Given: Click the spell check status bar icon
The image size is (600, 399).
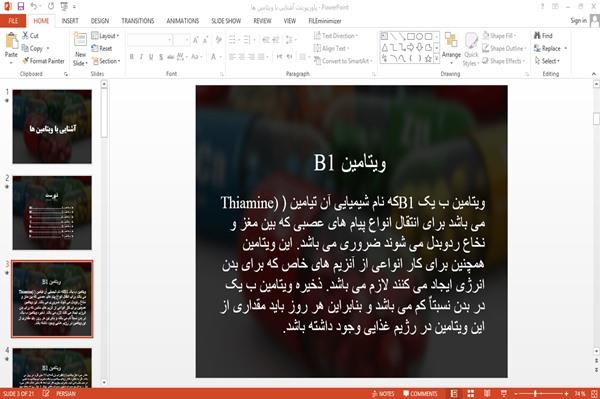Looking at the screenshot, I should point(46,394).
